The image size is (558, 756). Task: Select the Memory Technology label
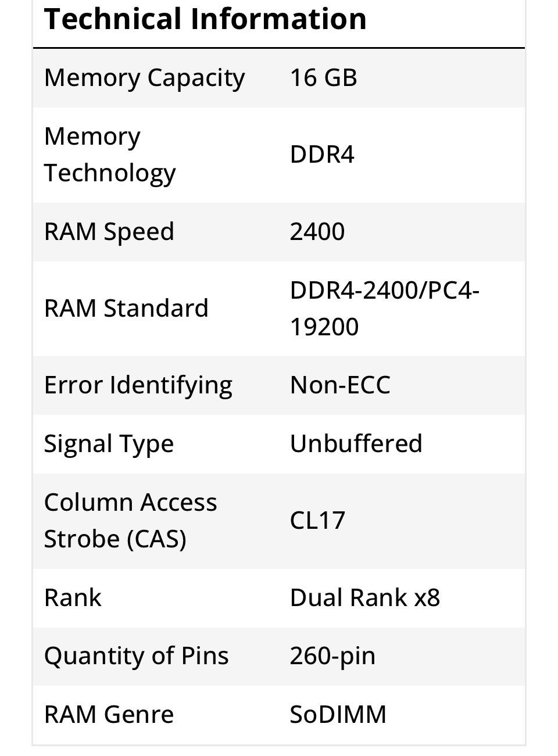pyautogui.click(x=110, y=155)
